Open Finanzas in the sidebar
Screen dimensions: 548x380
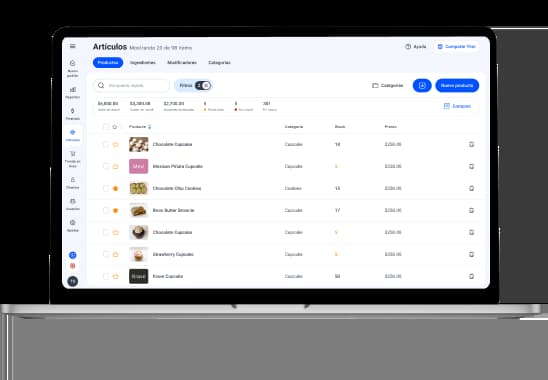(73, 114)
